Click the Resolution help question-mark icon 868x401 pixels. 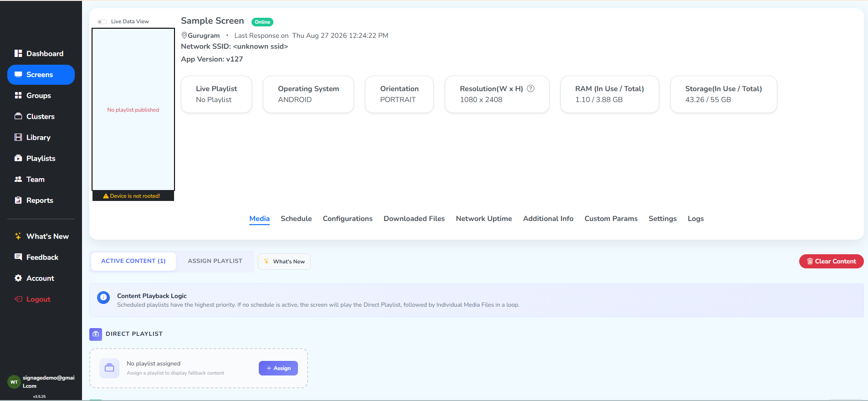coord(531,88)
